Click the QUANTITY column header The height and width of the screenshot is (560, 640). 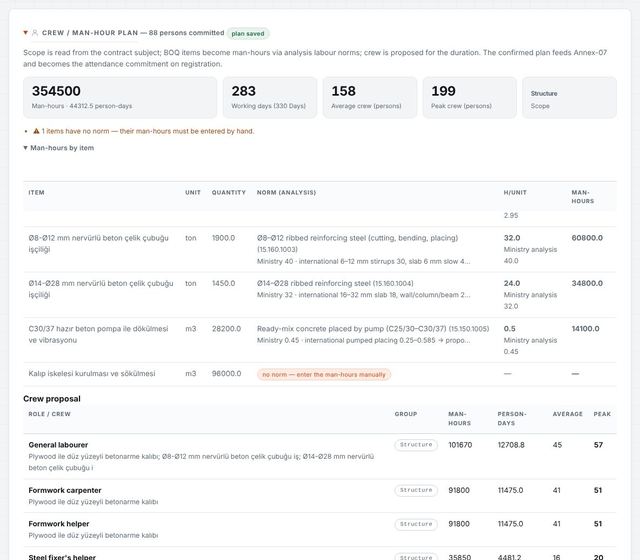click(x=229, y=192)
